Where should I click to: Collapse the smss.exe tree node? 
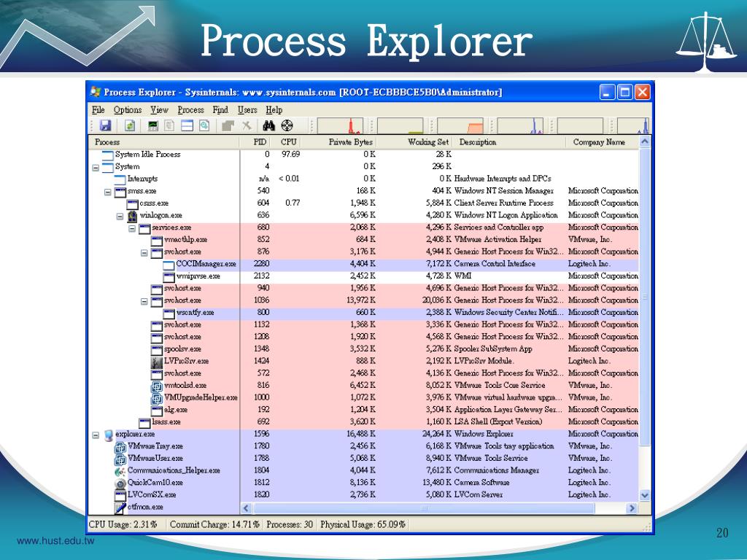108,192
